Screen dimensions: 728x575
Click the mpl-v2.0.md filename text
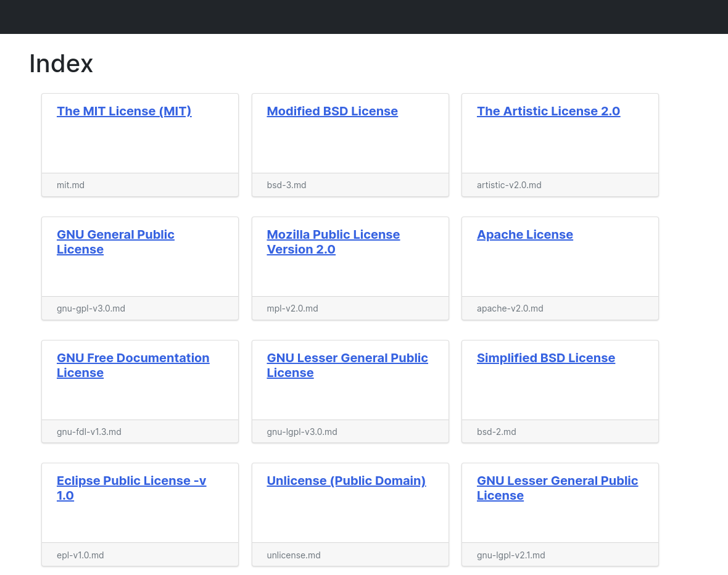pyautogui.click(x=292, y=308)
